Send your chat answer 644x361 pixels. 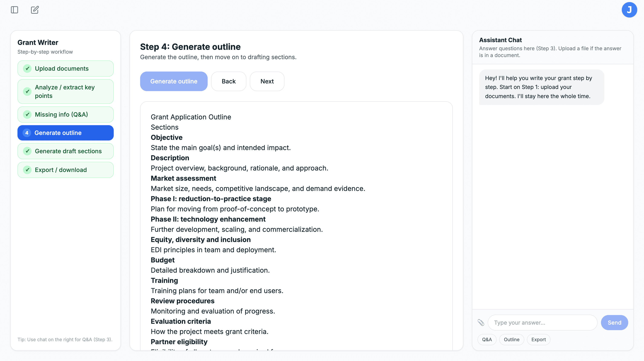click(x=614, y=322)
